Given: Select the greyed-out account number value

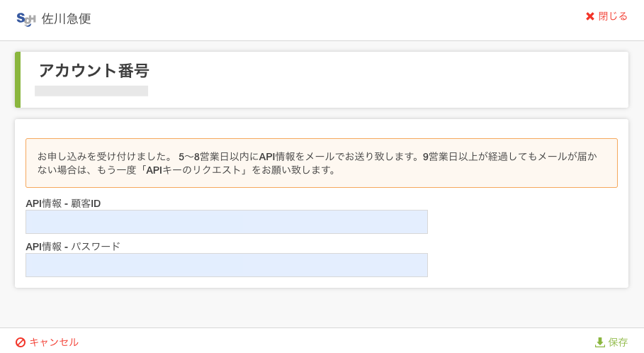Looking at the screenshot, I should click(91, 91).
